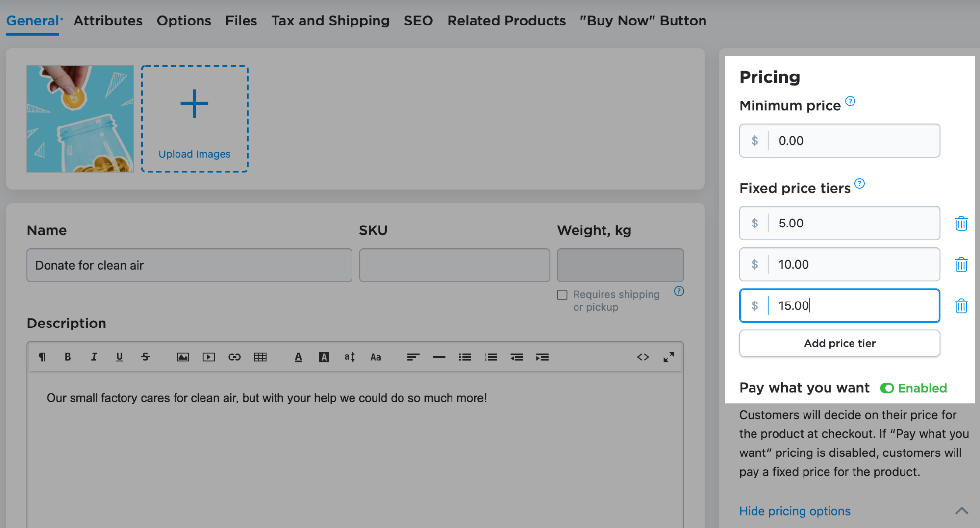Insert a link in the description
980x528 pixels.
(x=234, y=357)
